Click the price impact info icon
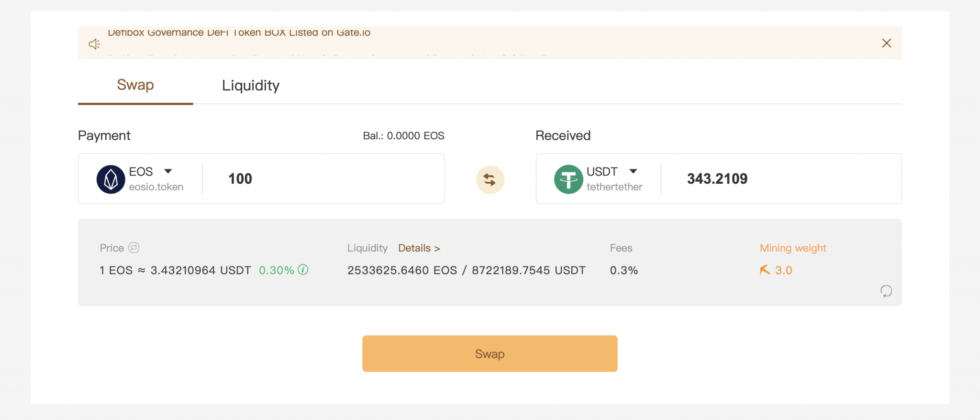This screenshot has height=420, width=980. (x=303, y=270)
